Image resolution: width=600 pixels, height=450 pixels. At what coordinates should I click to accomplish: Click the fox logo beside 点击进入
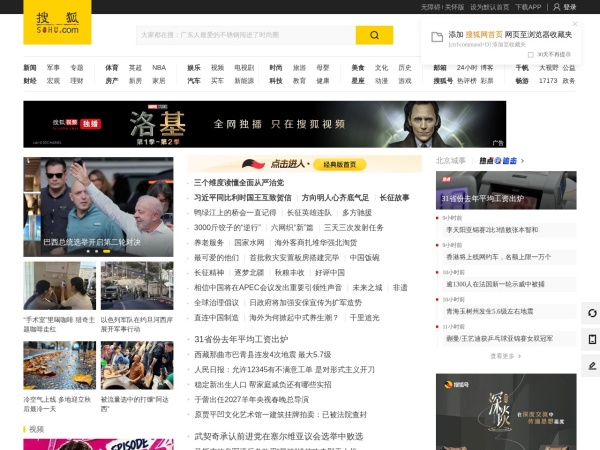coord(253,164)
